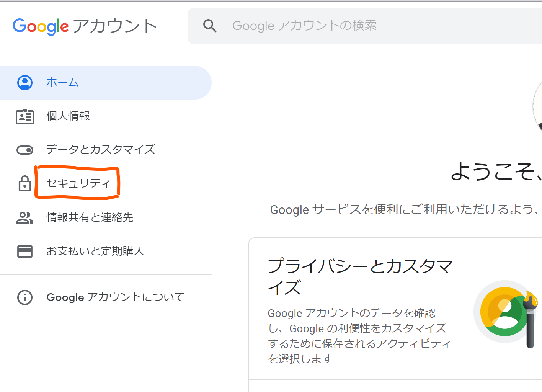Click the お支払いと定期購入 credit card icon
Screen dimensions: 542x392
[x=25, y=251]
